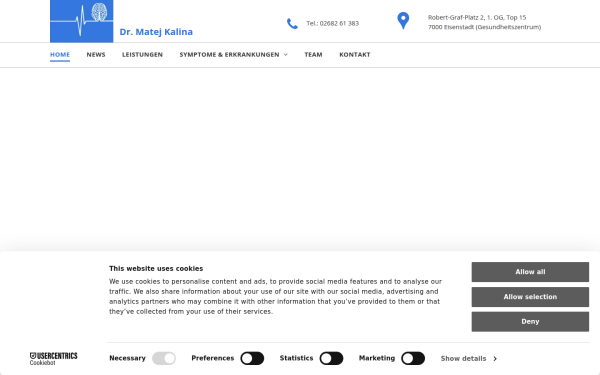Viewport: 600px width, 375px height.
Task: Click the address line Robert-Graf-Platz 2
Action: click(477, 18)
